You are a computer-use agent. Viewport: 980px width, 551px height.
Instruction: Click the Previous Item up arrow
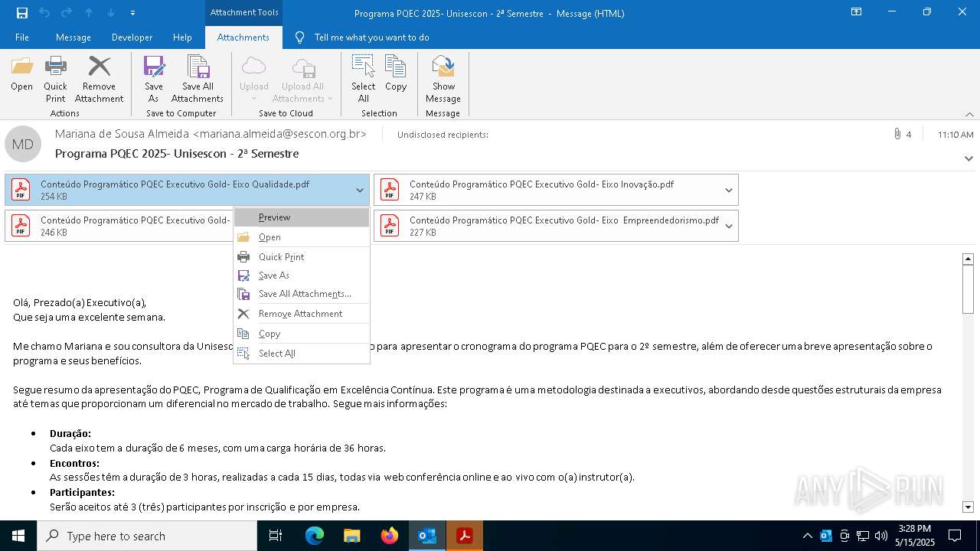click(x=89, y=13)
